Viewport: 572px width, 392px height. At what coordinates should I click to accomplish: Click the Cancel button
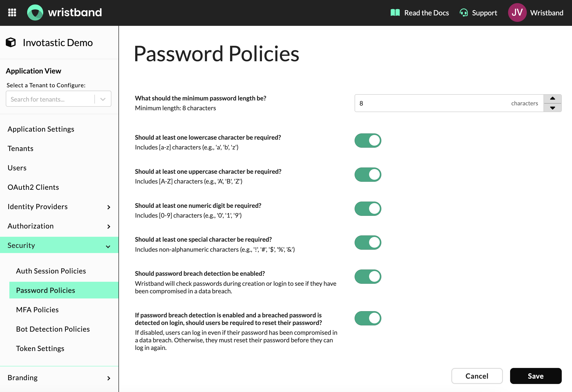point(476,376)
